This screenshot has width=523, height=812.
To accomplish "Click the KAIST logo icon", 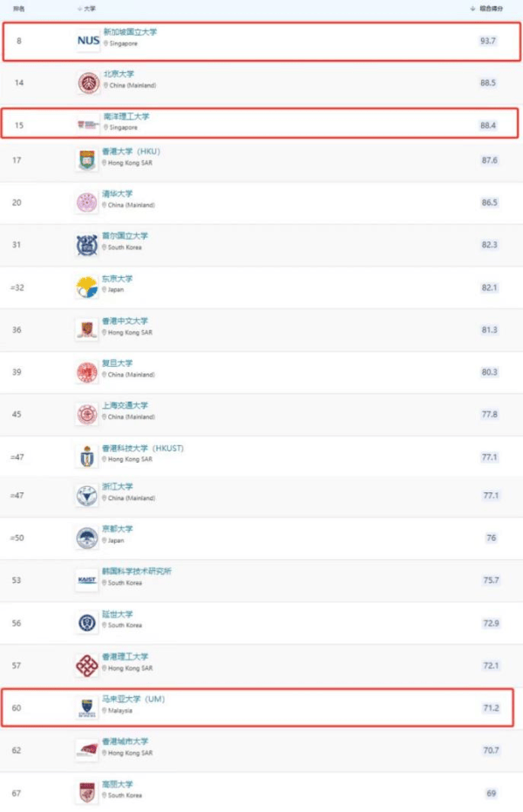I will click(87, 579).
